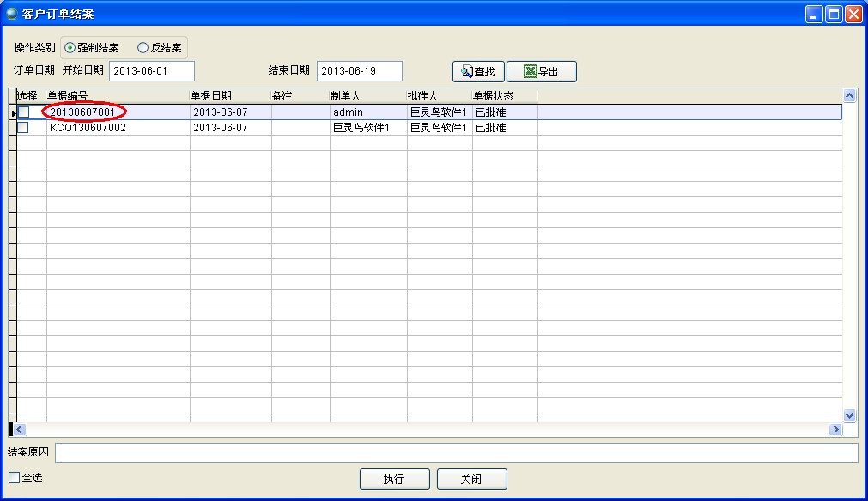The height and width of the screenshot is (501, 868).
Task: Sort by the 单据编号 column header
Action: [118, 96]
